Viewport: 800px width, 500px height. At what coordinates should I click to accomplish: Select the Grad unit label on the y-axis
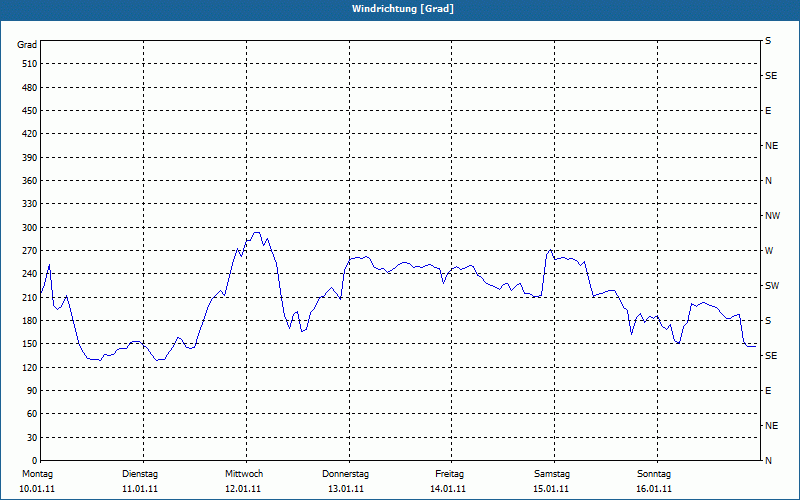coord(27,45)
